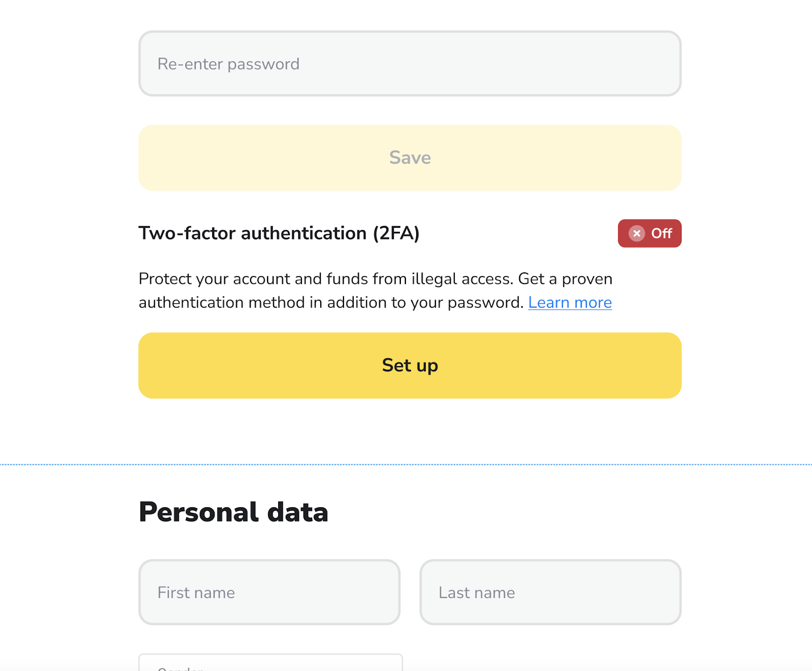
Task: Click the "Re-enter password" placeholder text
Action: tap(228, 64)
